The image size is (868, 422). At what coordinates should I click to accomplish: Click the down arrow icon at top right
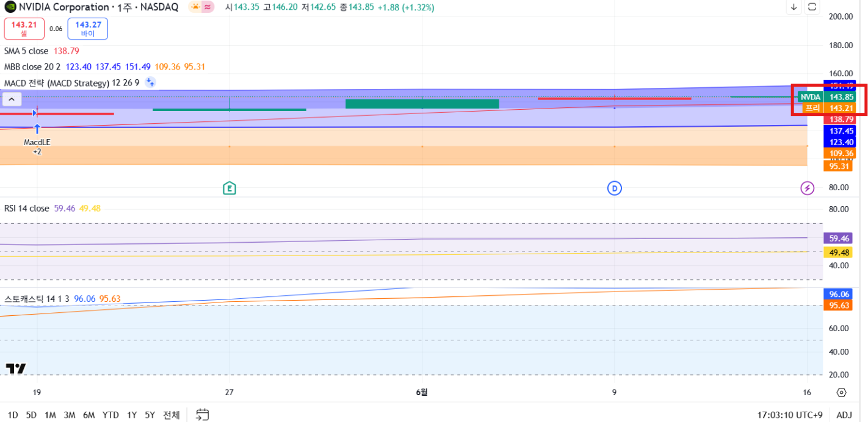point(794,7)
